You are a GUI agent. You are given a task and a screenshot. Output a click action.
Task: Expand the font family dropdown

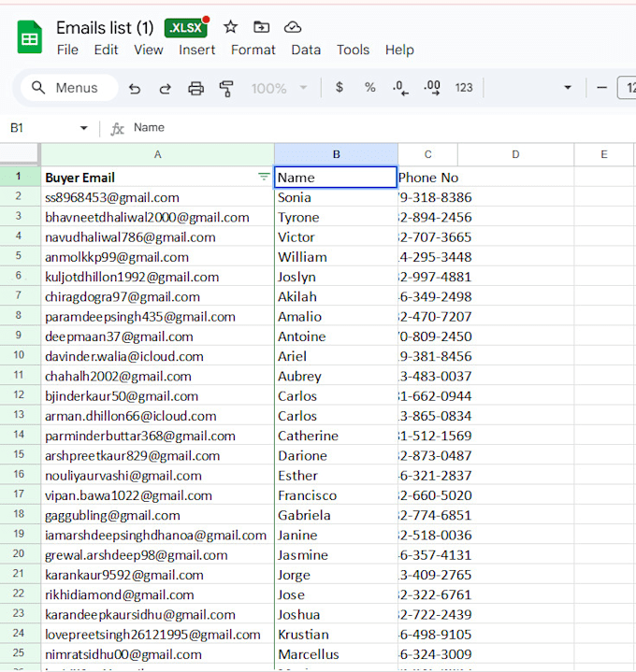[x=568, y=88]
